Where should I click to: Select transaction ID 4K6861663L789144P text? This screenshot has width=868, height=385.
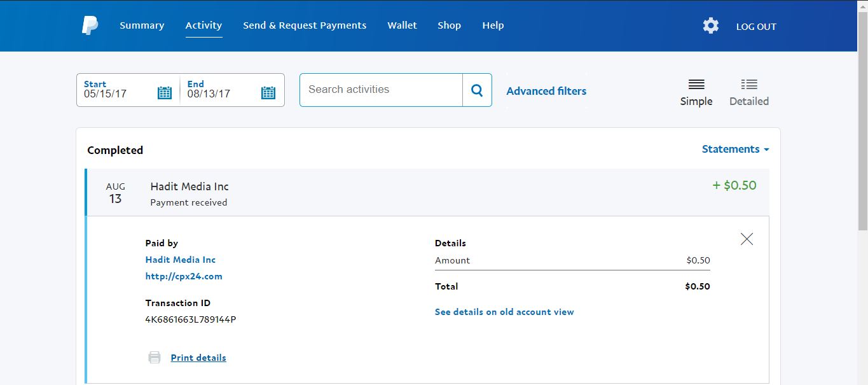click(x=191, y=319)
